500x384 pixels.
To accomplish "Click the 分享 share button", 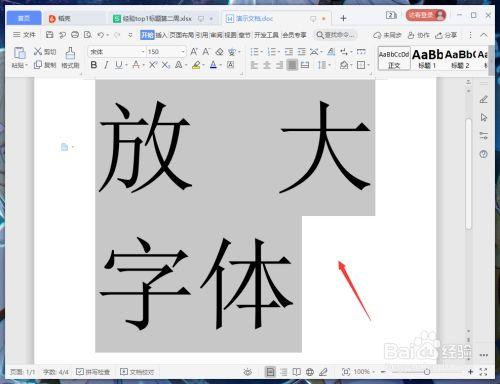I will (446, 35).
